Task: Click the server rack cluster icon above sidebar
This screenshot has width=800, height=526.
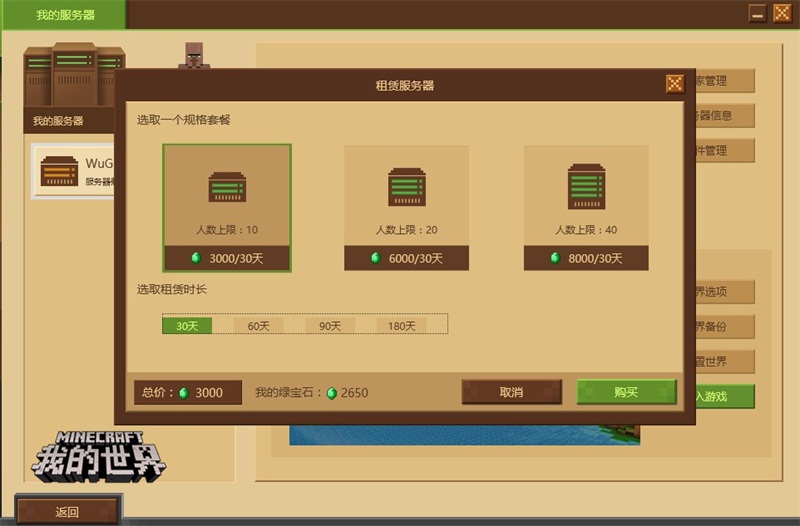Action: coord(75,75)
